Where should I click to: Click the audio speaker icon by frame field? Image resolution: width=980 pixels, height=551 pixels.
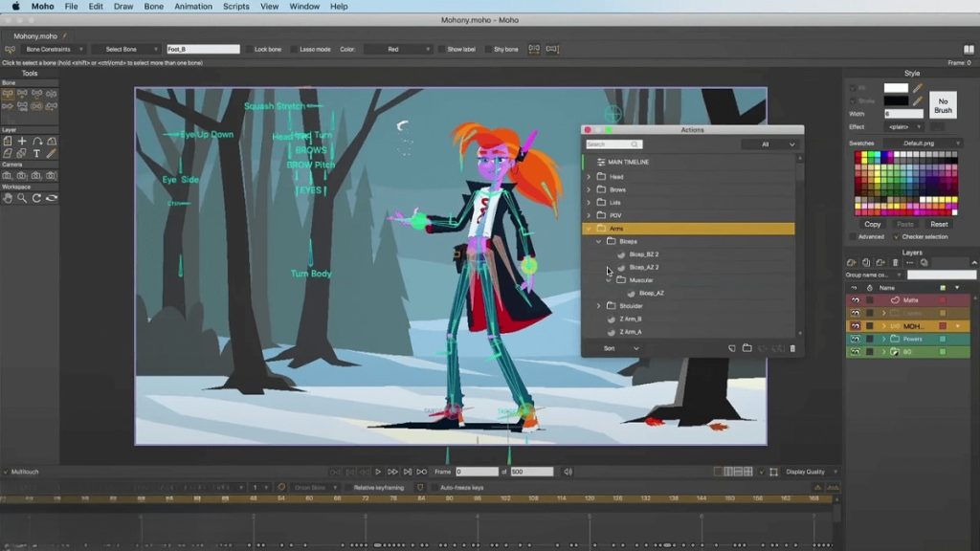pyautogui.click(x=568, y=472)
